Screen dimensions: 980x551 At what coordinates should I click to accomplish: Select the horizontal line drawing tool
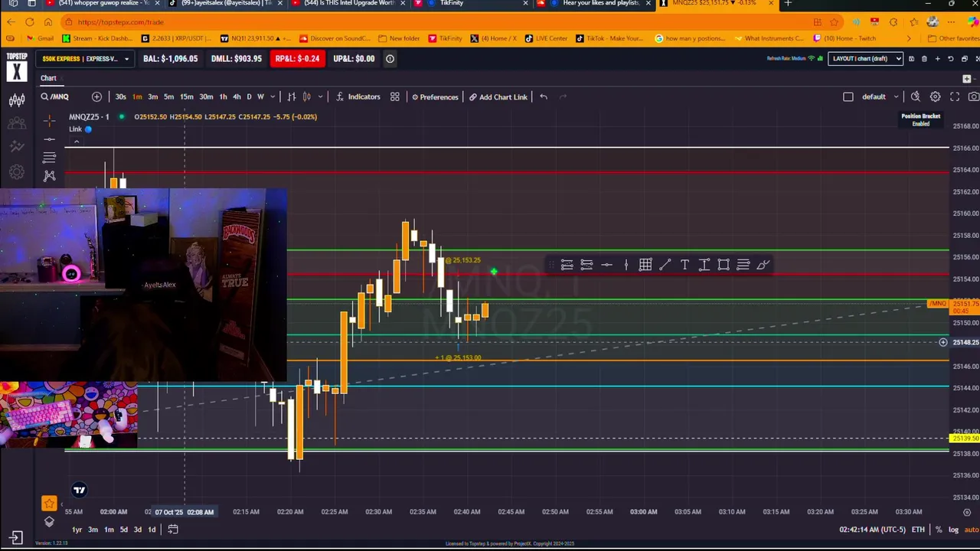point(49,139)
